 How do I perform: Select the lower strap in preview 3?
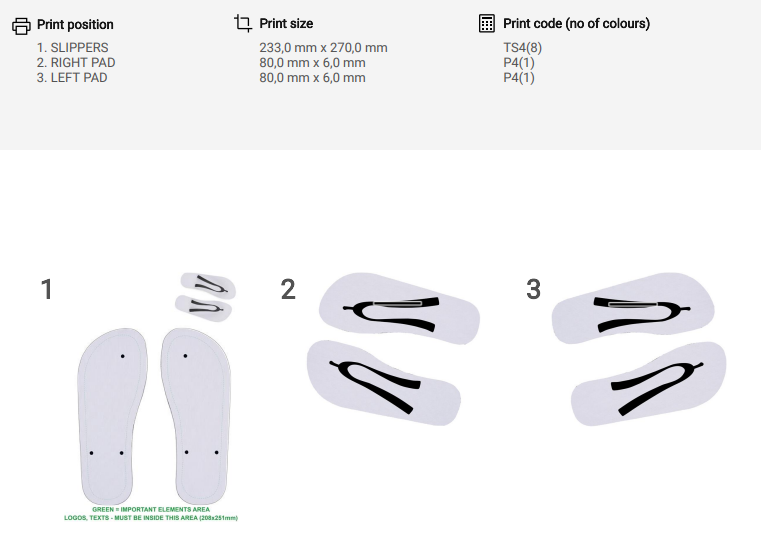pos(648,383)
